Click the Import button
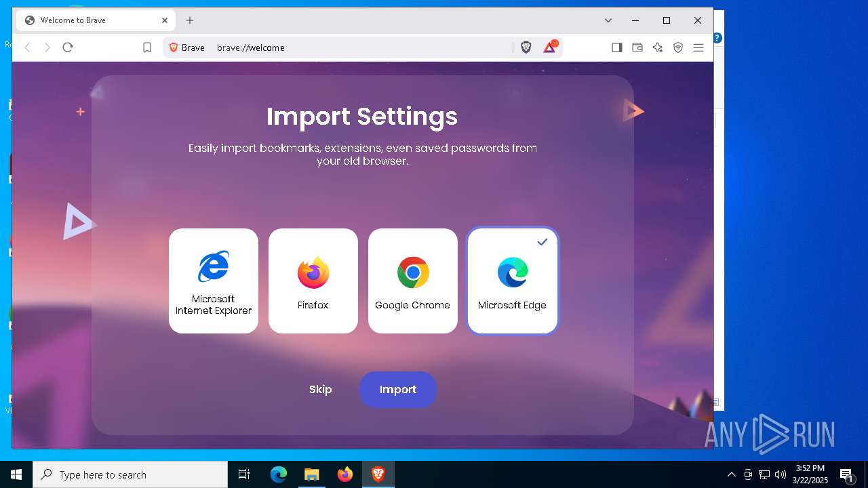868x488 pixels. click(x=398, y=390)
